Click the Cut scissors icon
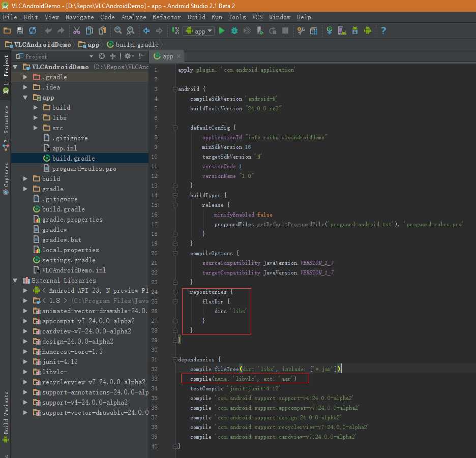This screenshot has width=476, height=458. tap(77, 30)
